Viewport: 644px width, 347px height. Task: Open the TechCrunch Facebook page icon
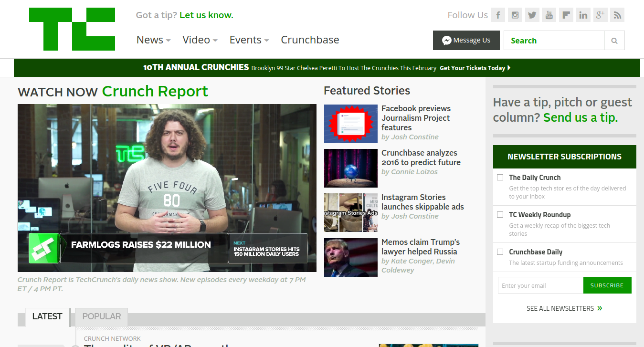point(498,15)
